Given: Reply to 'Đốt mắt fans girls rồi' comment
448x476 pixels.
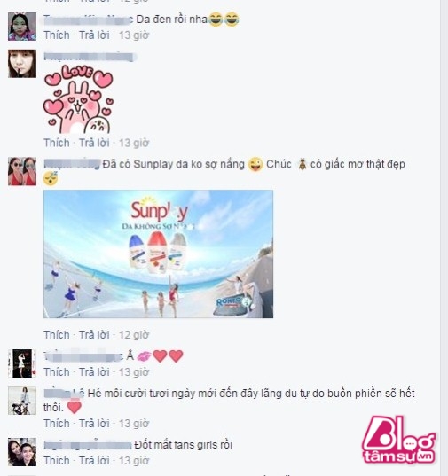Looking at the screenshot, I should click(94, 461).
